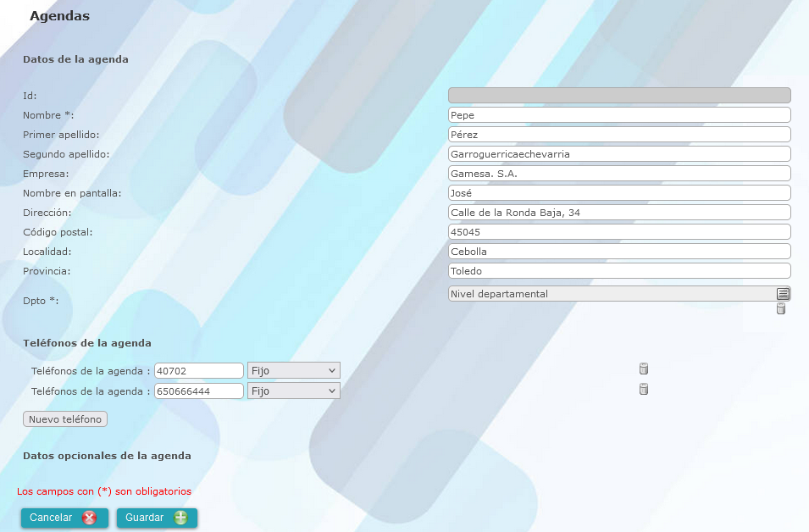Add a phone with Nuevo teléfono button

65,419
